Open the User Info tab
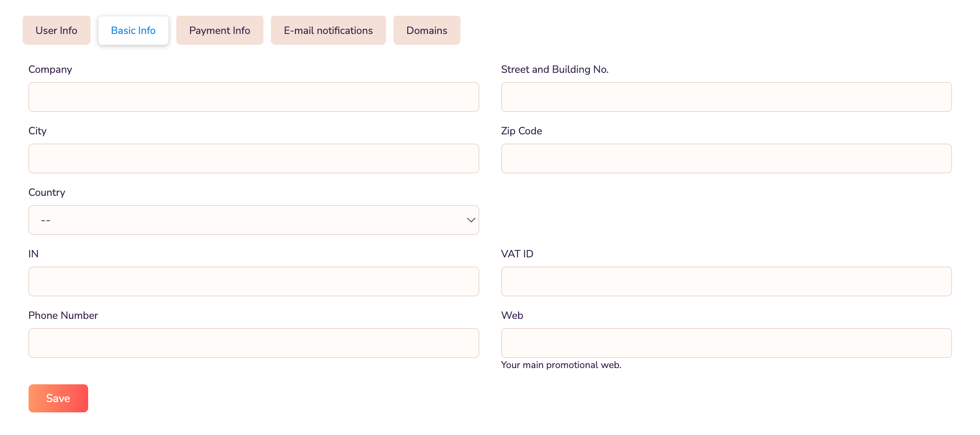Screen dimensions: 980x435 click(56, 31)
